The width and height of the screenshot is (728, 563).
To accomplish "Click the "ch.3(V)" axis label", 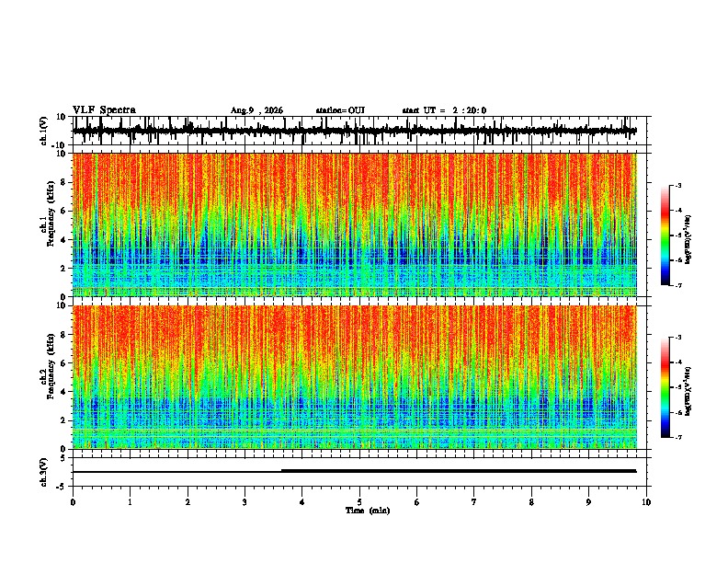I will [x=44, y=472].
